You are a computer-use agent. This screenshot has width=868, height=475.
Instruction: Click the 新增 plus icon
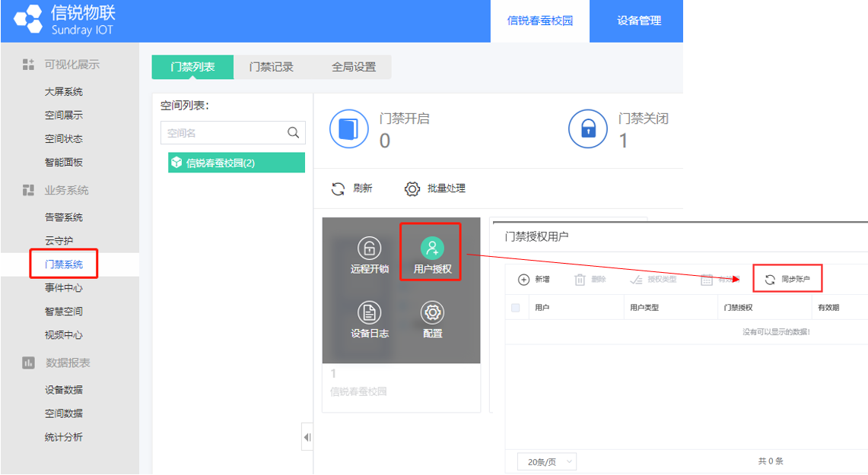pos(523,280)
